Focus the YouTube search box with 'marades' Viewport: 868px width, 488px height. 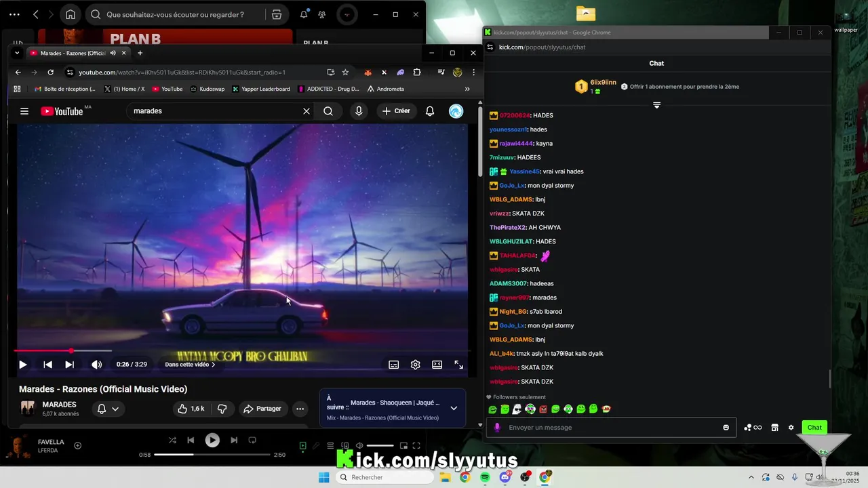pos(214,111)
